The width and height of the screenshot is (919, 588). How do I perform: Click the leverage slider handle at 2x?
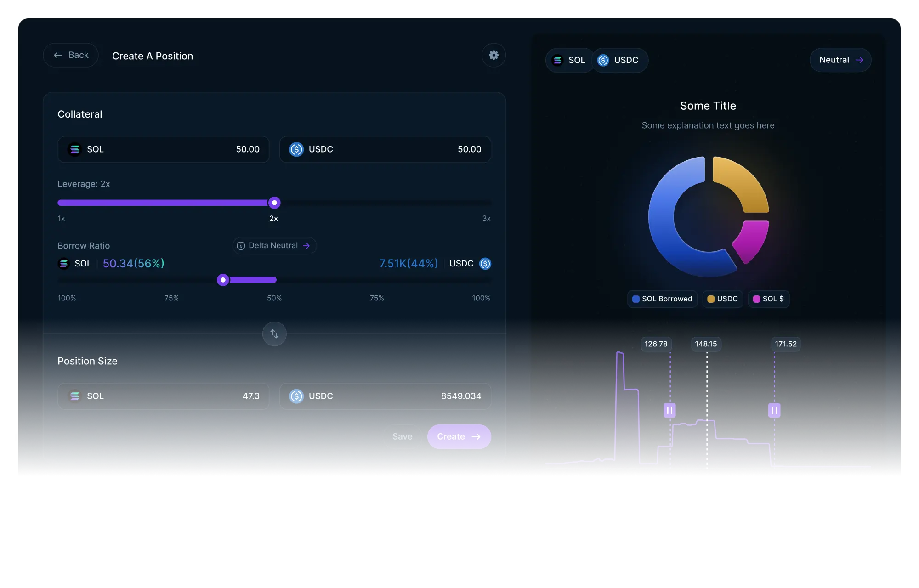pos(274,203)
